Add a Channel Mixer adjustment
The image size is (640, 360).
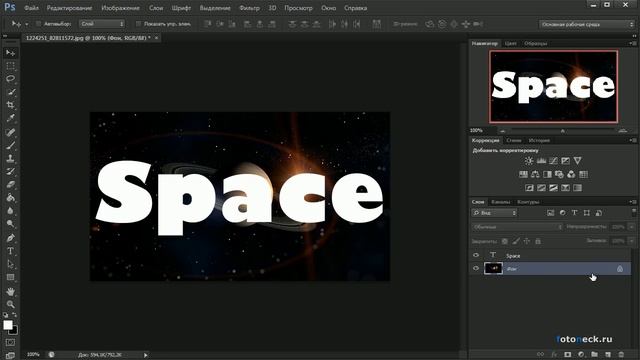point(571,174)
